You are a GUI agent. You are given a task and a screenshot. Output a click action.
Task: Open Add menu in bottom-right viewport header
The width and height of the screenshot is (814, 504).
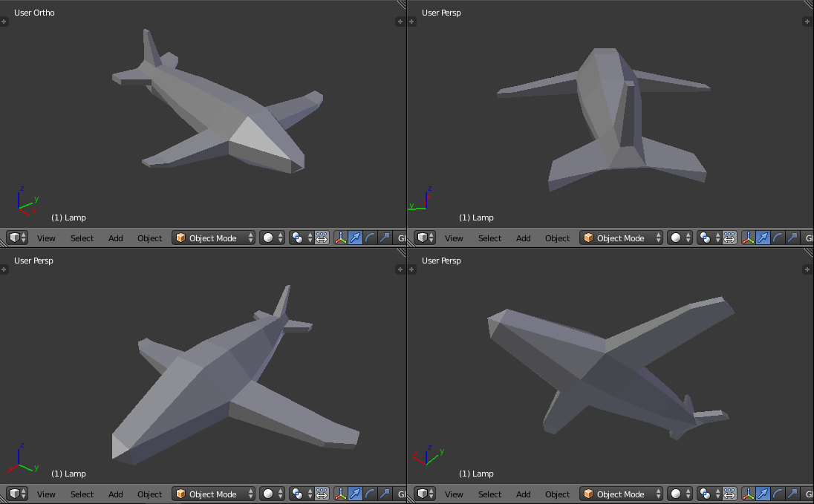click(523, 494)
